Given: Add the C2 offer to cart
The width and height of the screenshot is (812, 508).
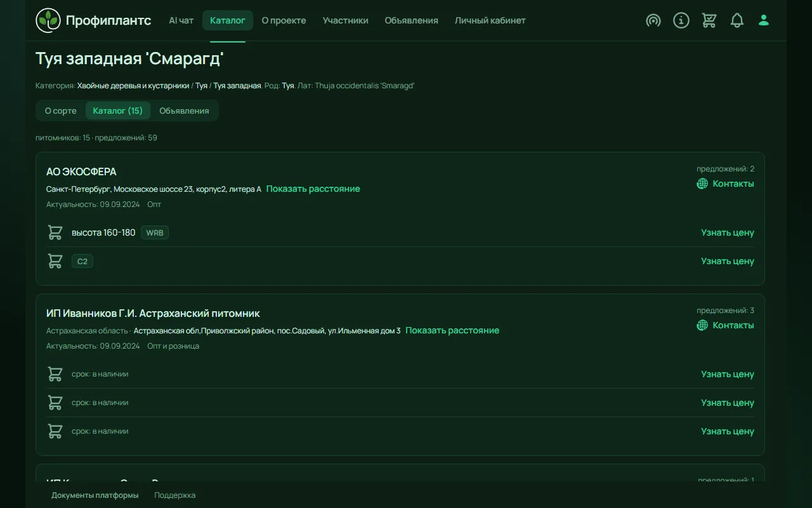Looking at the screenshot, I should [x=55, y=261].
